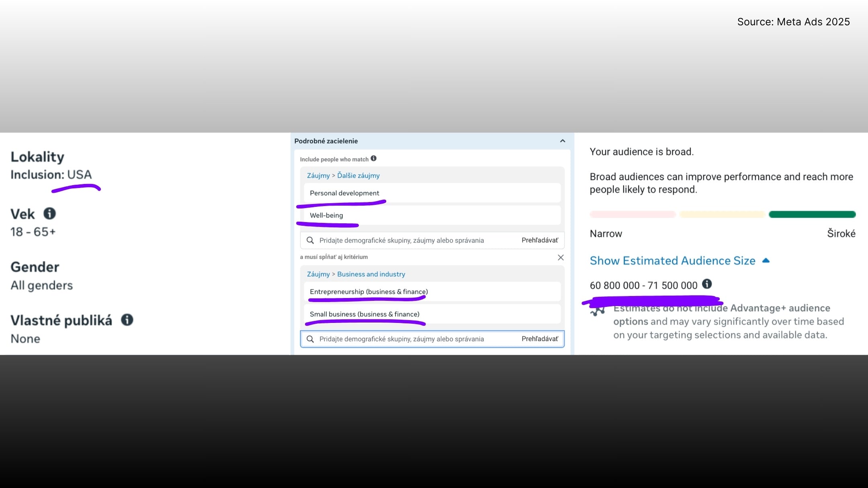Click second Prehľadávať browse button
Image resolution: width=868 pixels, height=488 pixels.
pos(540,339)
